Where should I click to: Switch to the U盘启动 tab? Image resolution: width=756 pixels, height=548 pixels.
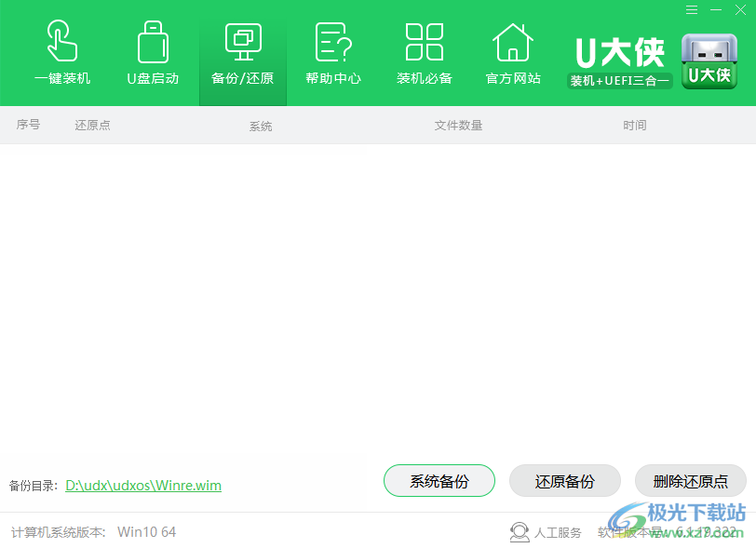(153, 52)
